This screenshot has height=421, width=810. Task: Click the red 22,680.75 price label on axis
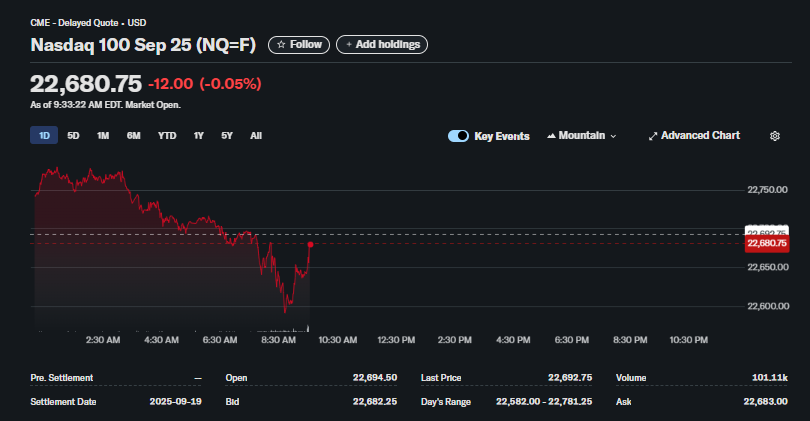tap(767, 243)
